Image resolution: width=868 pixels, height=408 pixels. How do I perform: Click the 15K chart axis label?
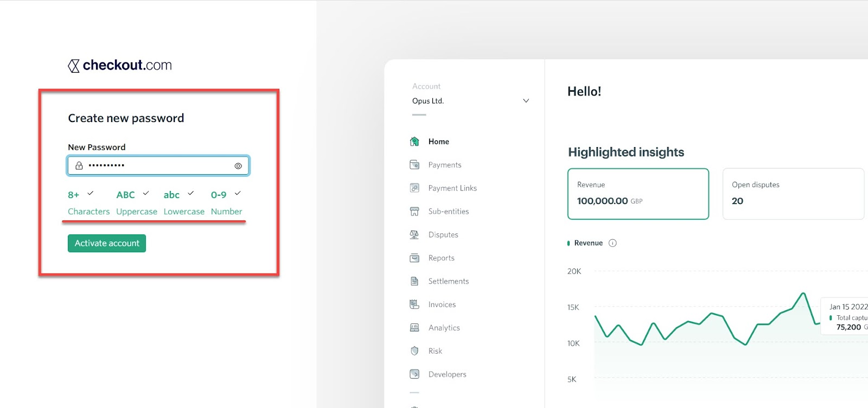coord(573,308)
